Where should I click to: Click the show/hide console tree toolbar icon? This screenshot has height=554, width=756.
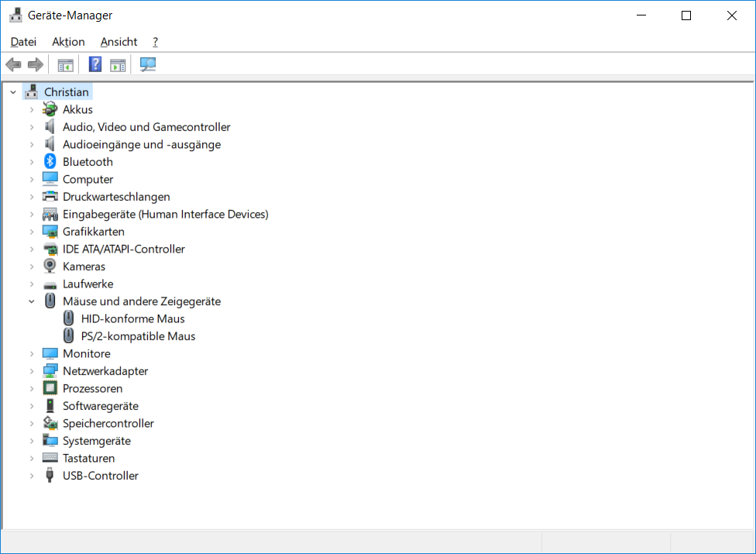(66, 64)
